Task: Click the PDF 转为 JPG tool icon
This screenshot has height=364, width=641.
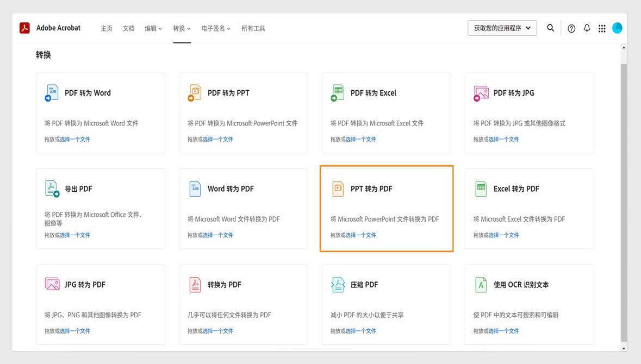Action: [481, 92]
